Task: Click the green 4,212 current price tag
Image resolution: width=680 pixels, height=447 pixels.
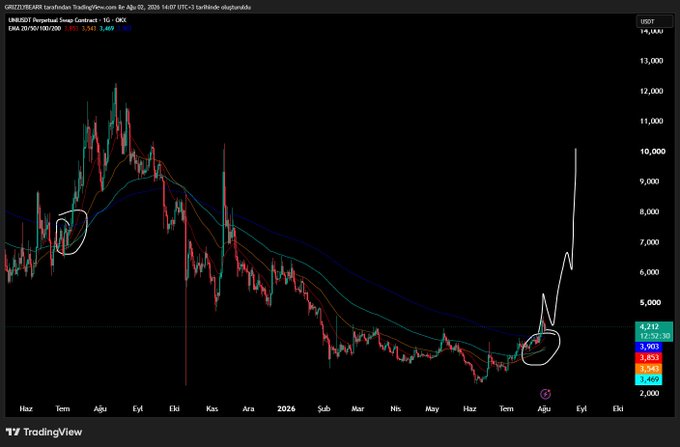Action: (x=654, y=331)
